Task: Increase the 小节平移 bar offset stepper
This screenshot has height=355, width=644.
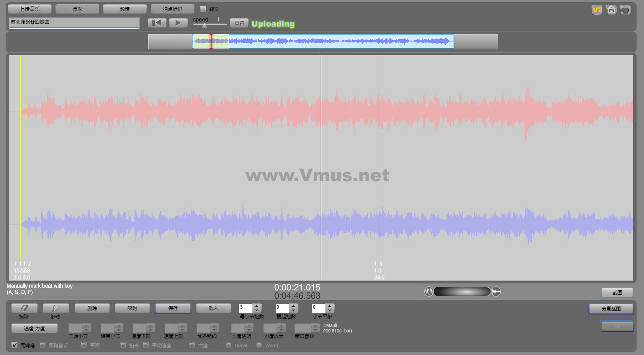Action: click(330, 306)
